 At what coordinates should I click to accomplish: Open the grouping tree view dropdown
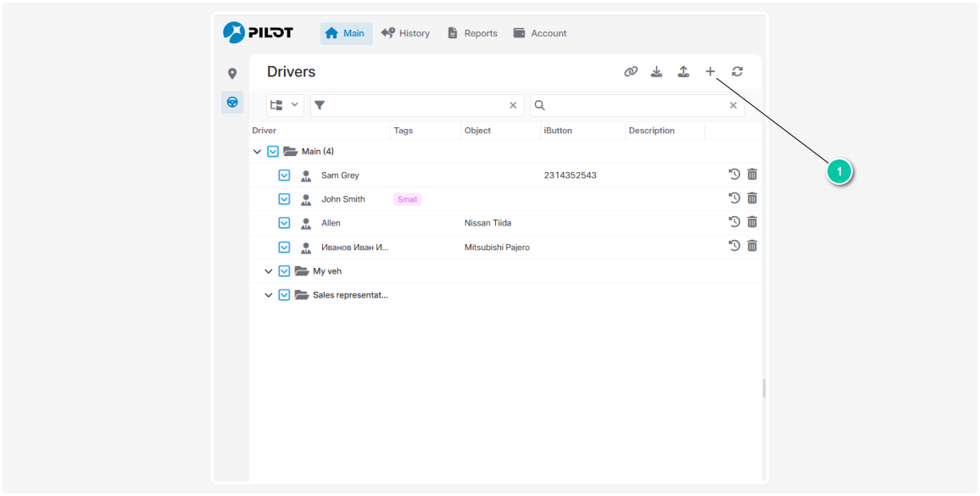click(x=285, y=105)
